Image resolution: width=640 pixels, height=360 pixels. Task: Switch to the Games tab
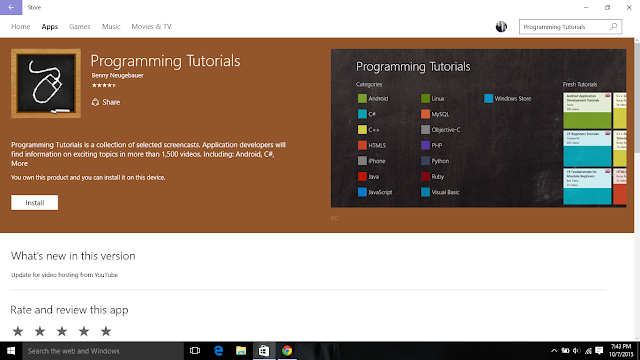pos(80,27)
